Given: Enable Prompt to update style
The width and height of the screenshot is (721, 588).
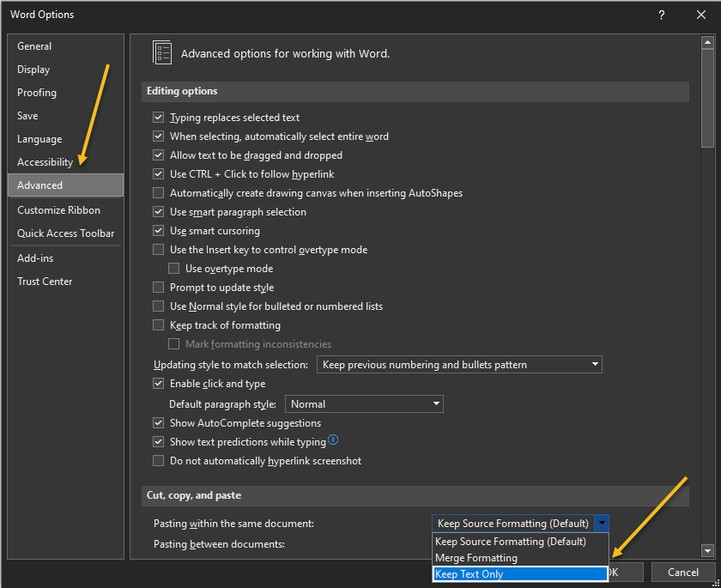Looking at the screenshot, I should [158, 288].
